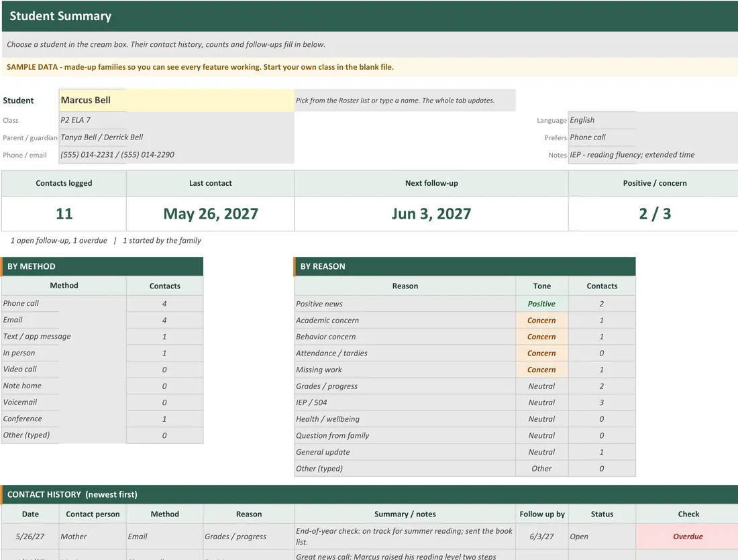This screenshot has height=560, width=738.
Task: Click the 'Follow up by' column header
Action: coord(541,514)
